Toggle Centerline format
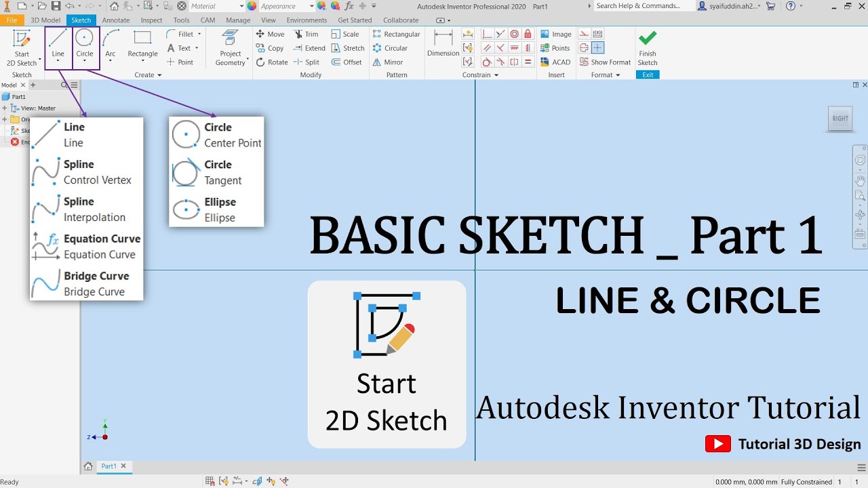Image resolution: width=868 pixels, height=488 pixels. point(584,47)
